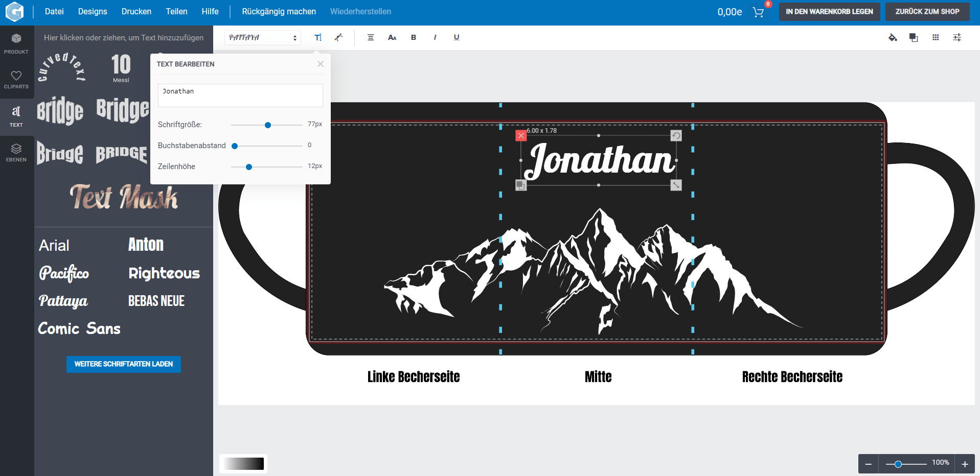This screenshot has width=980, height=476.
Task: Delete text with red X handle
Action: (520, 135)
